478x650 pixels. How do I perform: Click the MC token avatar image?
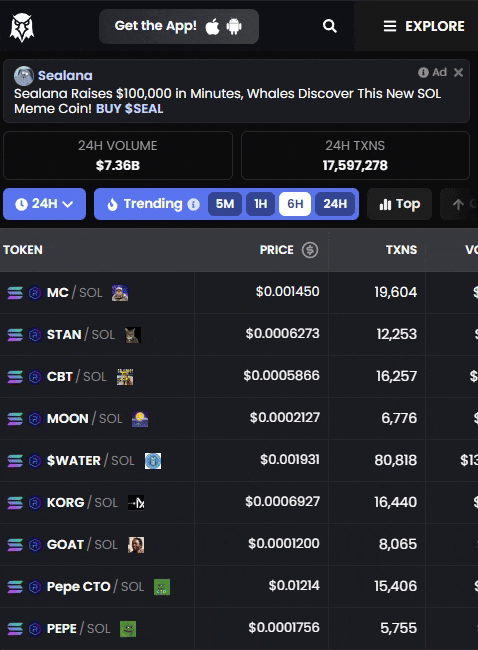120,293
